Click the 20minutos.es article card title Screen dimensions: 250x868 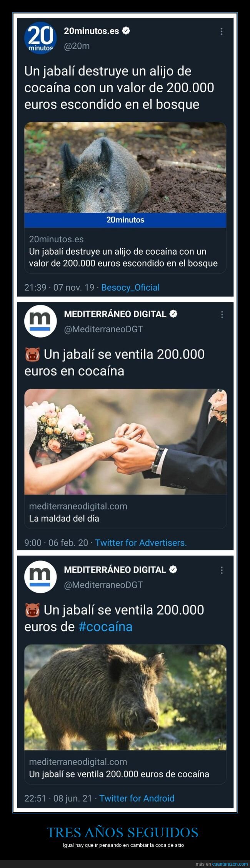(x=123, y=257)
